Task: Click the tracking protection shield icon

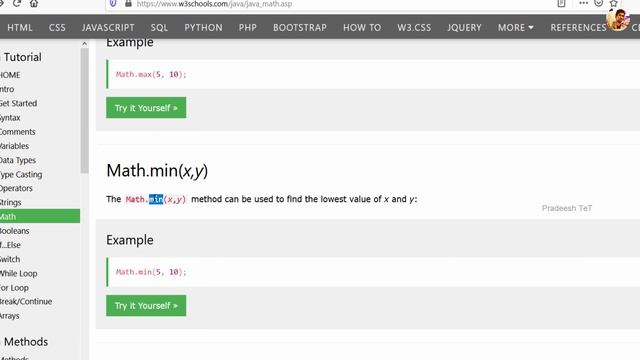Action: pos(113,3)
